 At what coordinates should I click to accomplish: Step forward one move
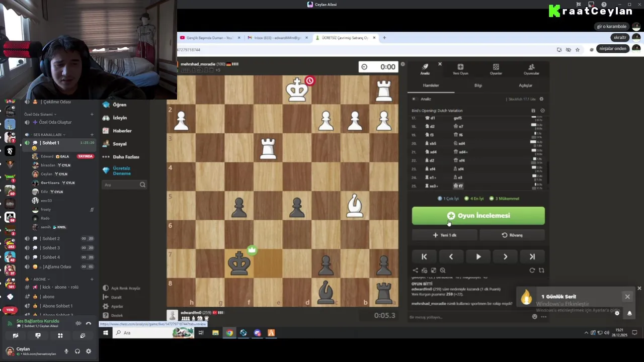click(505, 256)
